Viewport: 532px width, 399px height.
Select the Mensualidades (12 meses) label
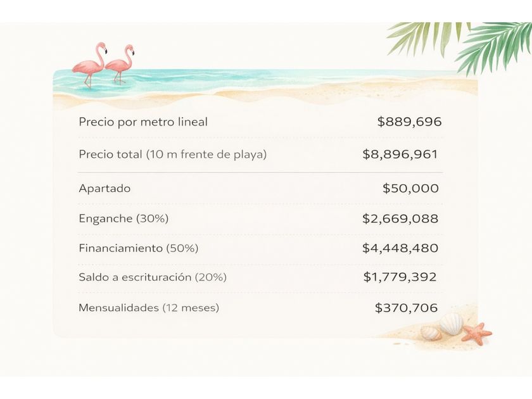point(149,308)
